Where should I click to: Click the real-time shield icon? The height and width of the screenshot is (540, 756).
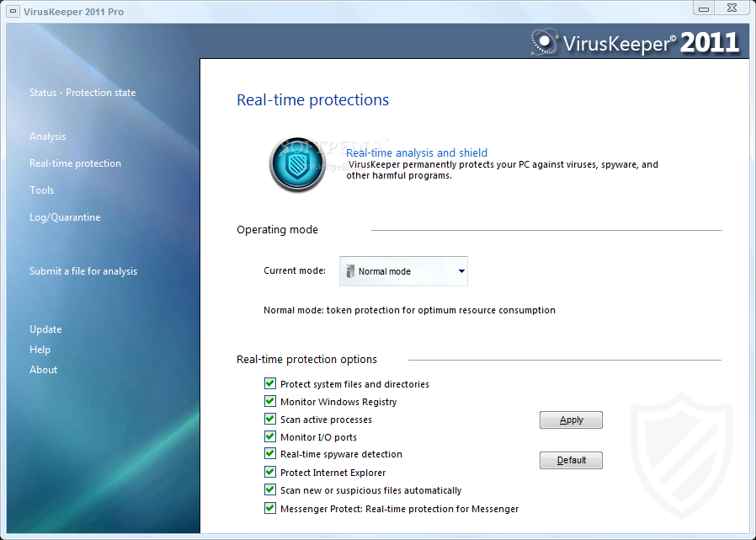click(297, 164)
